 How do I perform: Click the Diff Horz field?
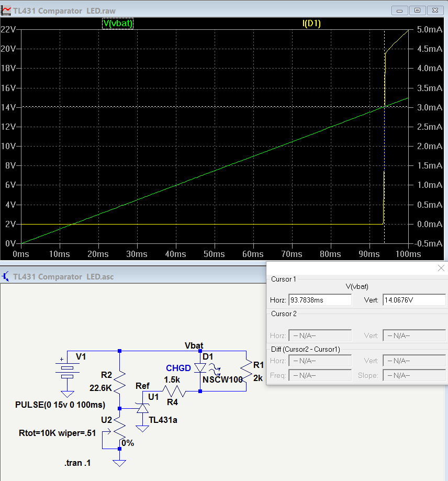320,361
